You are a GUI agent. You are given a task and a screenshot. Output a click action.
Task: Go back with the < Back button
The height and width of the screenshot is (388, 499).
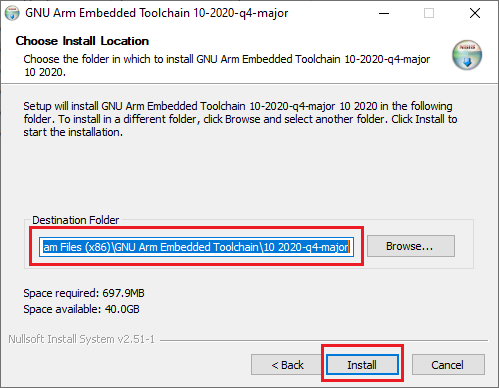pyautogui.click(x=287, y=365)
